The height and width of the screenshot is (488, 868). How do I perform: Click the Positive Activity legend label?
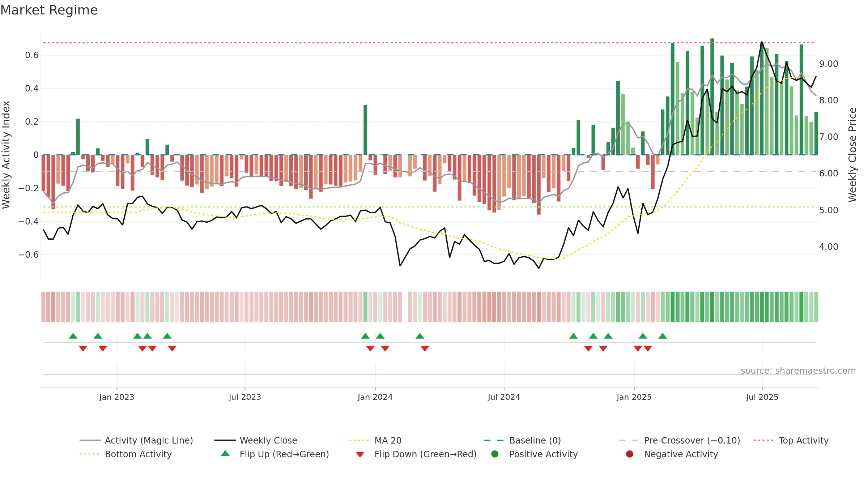pos(543,454)
